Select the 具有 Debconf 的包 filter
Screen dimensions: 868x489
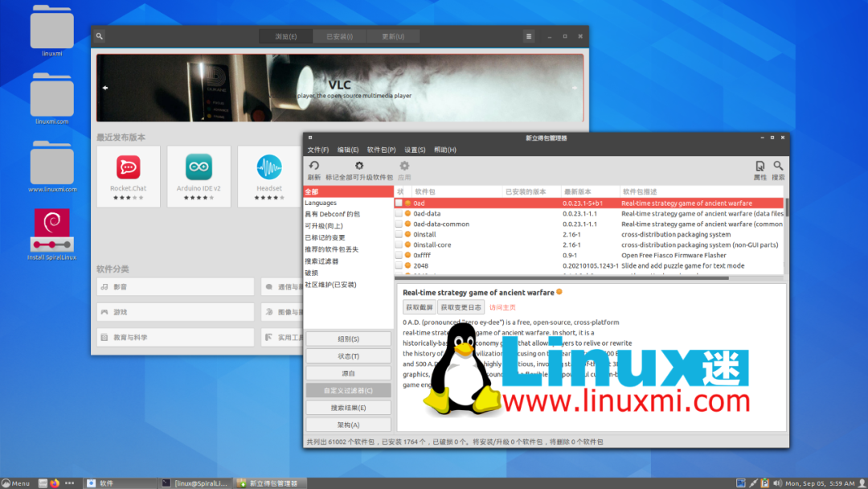348,214
